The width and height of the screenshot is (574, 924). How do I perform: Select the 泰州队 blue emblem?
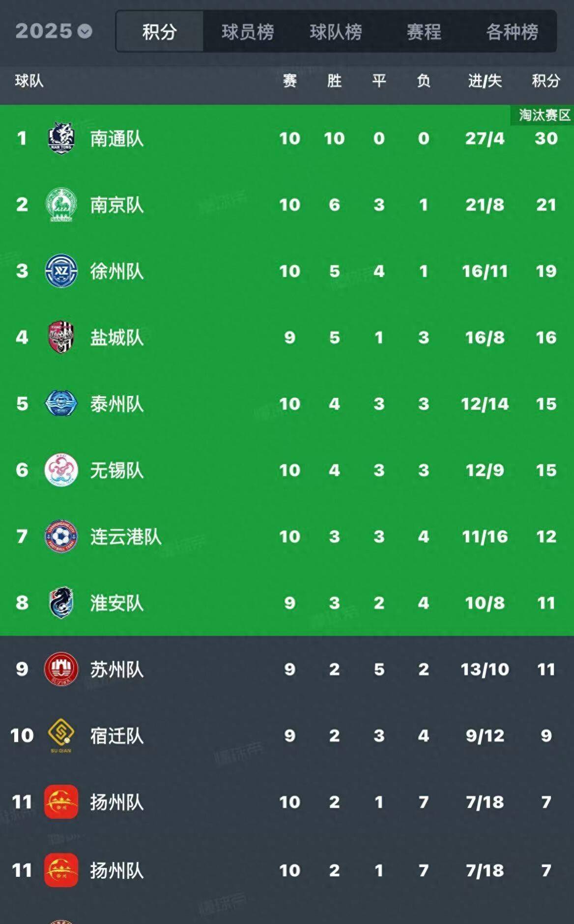[61, 403]
